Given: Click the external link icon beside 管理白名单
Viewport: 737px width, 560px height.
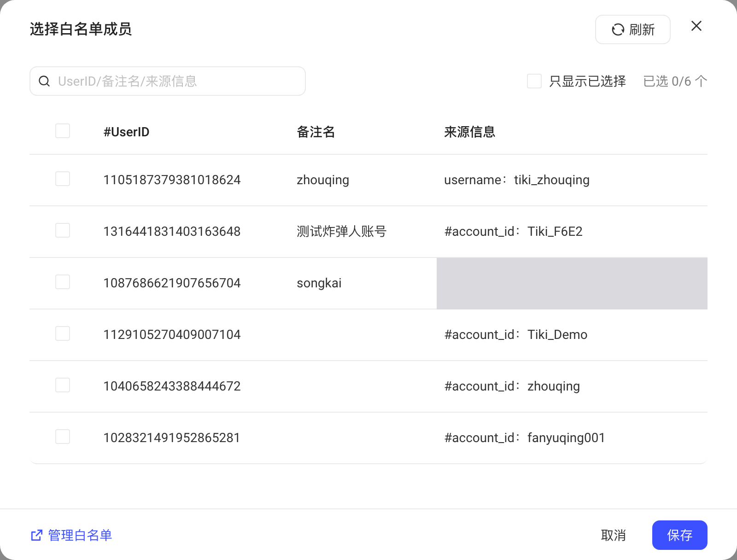Looking at the screenshot, I should click(37, 535).
